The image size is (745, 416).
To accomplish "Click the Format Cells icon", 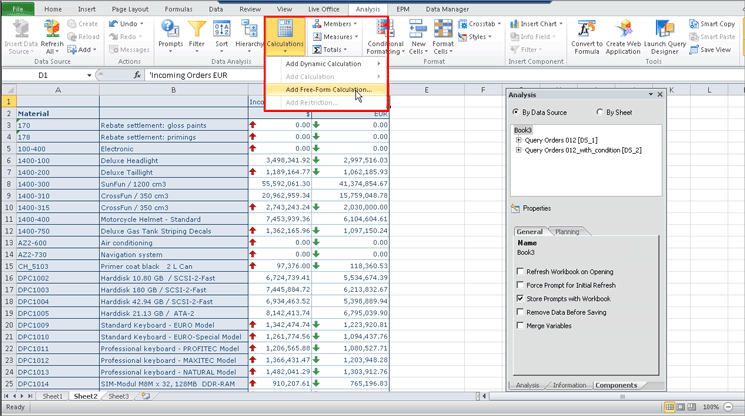I will [x=443, y=29].
